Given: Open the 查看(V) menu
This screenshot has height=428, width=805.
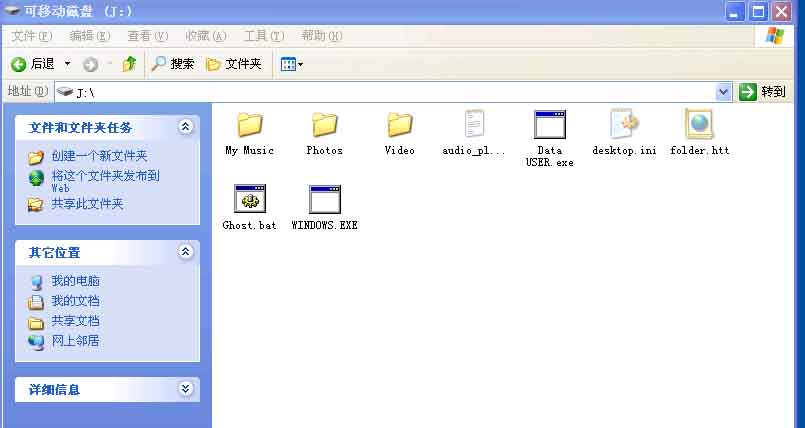Looking at the screenshot, I should coord(148,36).
